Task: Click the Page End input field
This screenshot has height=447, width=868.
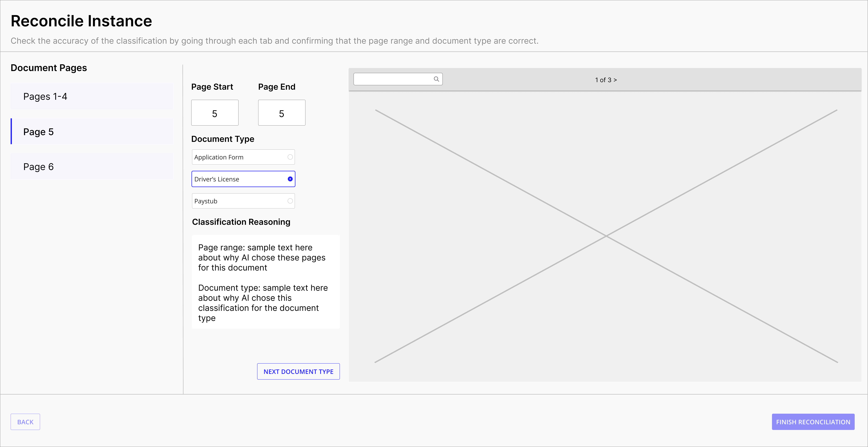Action: coord(281,113)
